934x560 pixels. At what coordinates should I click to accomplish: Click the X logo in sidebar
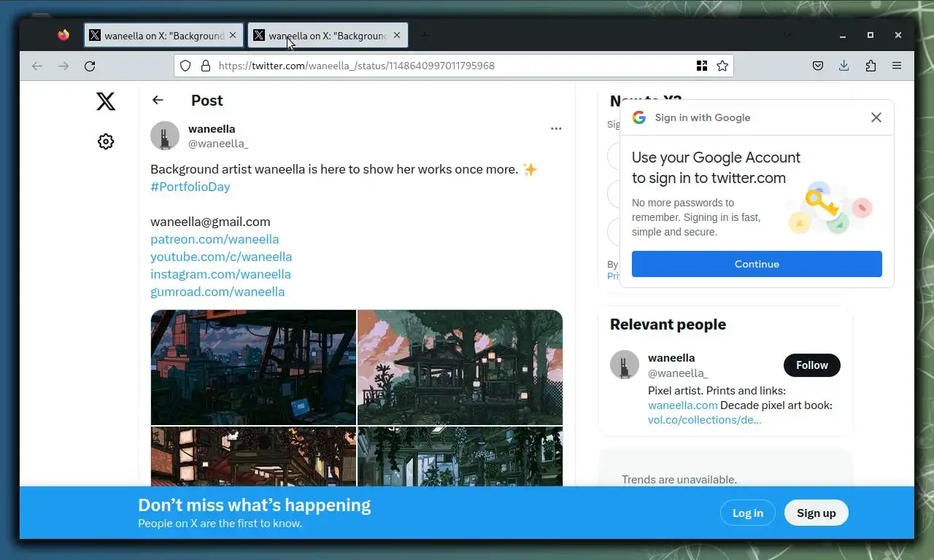tap(106, 101)
